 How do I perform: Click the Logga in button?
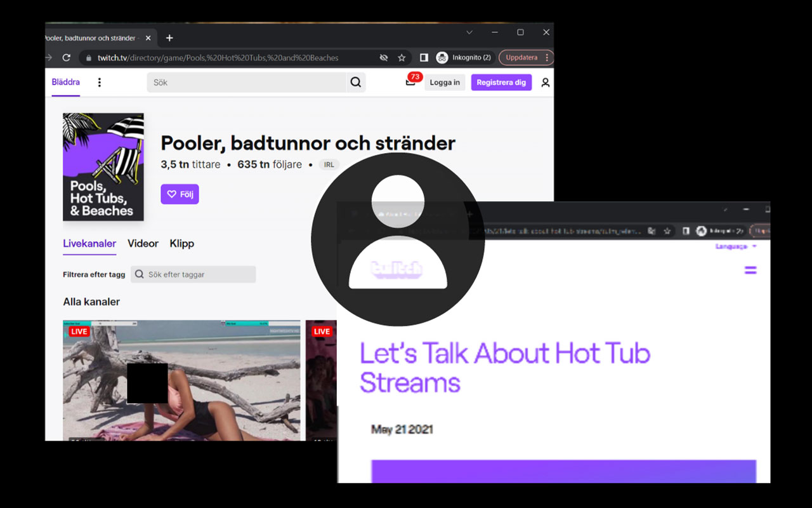point(445,83)
